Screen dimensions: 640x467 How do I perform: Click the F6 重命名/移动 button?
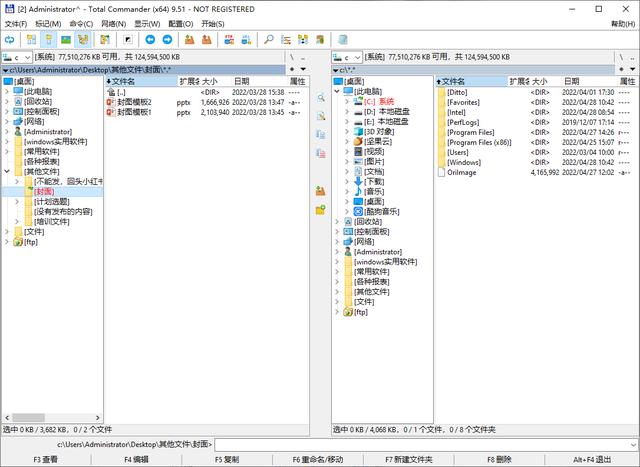click(318, 460)
